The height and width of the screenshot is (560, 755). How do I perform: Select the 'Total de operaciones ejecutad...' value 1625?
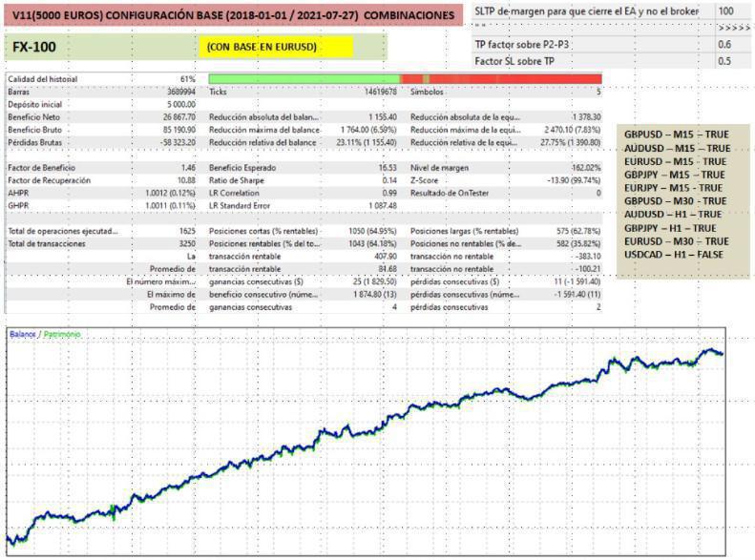click(x=187, y=231)
